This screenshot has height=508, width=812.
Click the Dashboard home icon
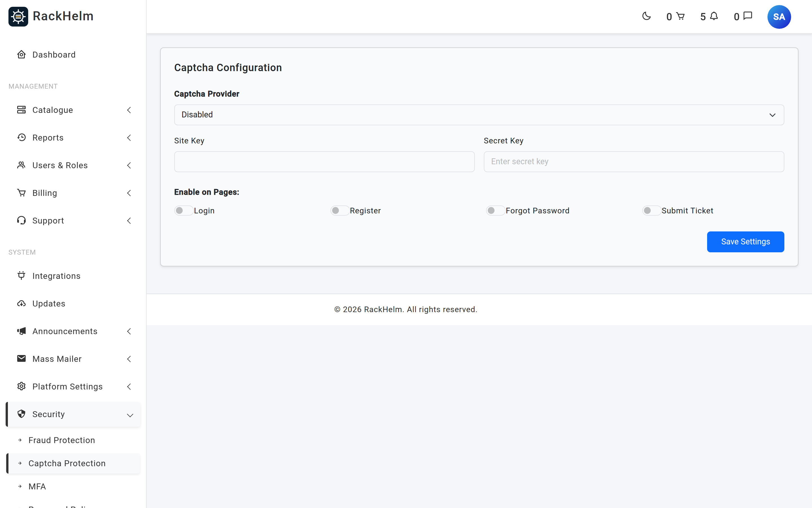click(x=21, y=54)
